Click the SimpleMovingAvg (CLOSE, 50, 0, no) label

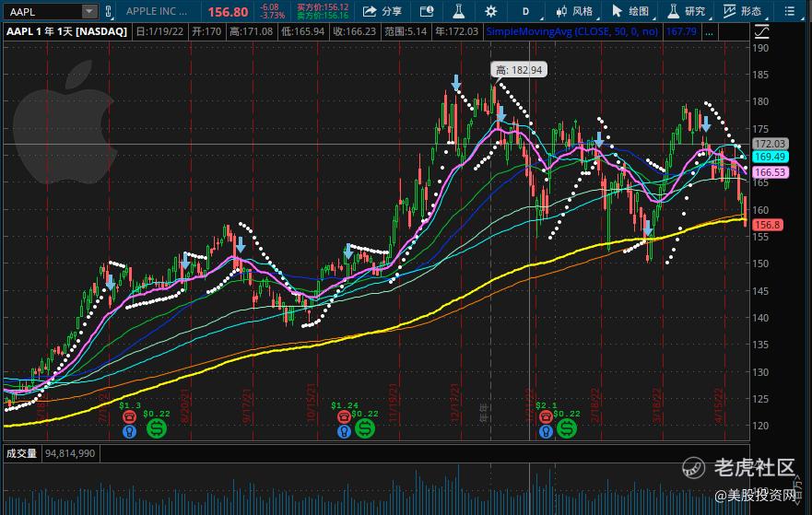[x=572, y=31]
